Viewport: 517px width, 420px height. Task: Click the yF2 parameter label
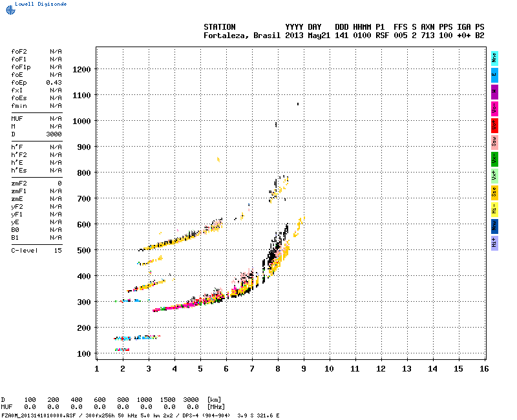point(17,207)
